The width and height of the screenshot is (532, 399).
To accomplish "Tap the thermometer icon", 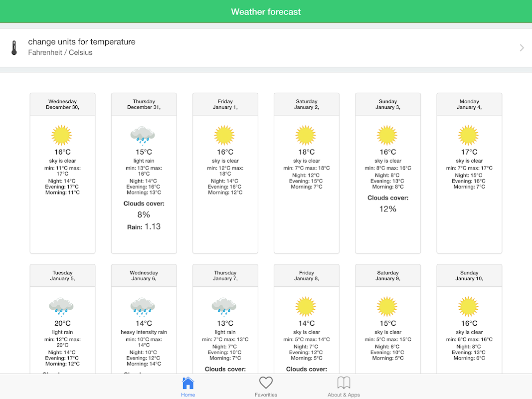I will point(14,48).
